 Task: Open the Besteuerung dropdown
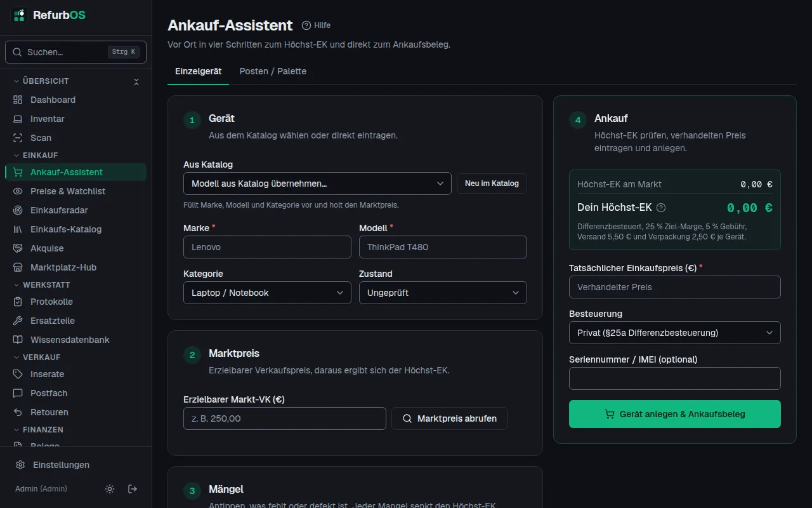675,333
